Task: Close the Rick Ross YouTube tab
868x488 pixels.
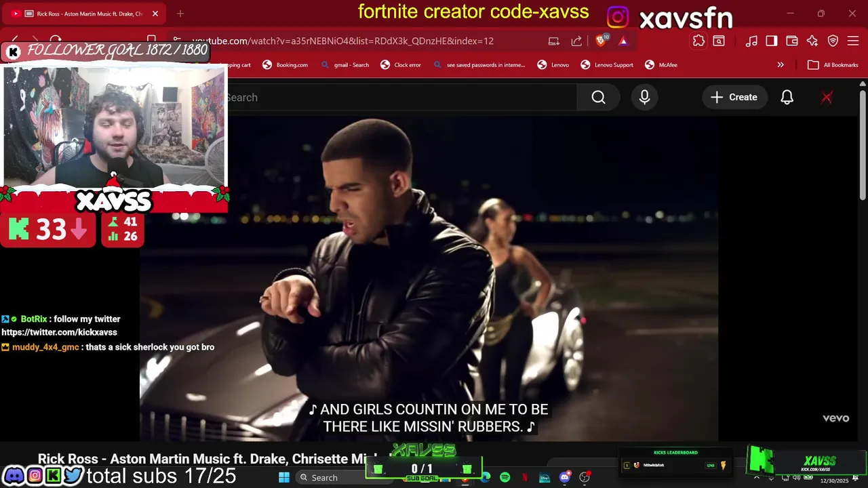Action: 155,14
